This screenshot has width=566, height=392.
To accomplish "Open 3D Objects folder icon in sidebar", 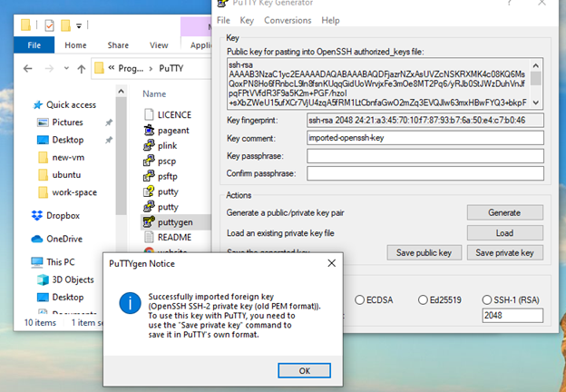I will (43, 279).
